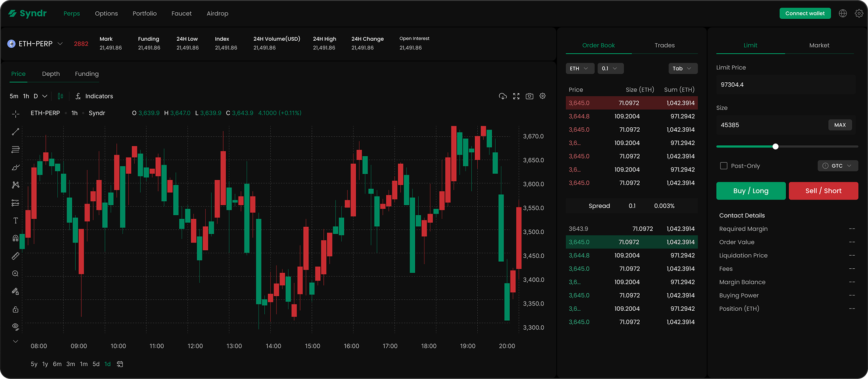This screenshot has height=379, width=868.
Task: Select the zoom in tool
Action: coord(15,274)
